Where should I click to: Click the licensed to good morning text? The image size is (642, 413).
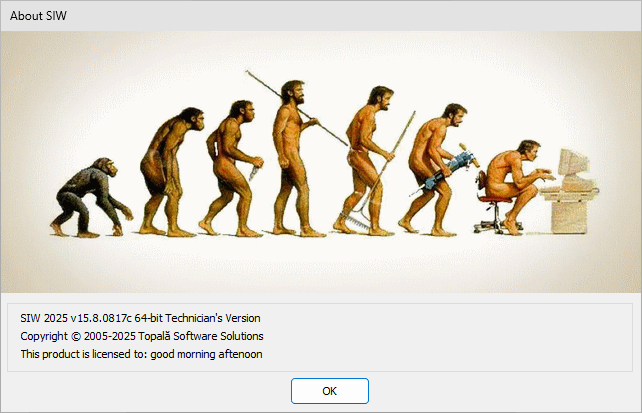pos(141,354)
